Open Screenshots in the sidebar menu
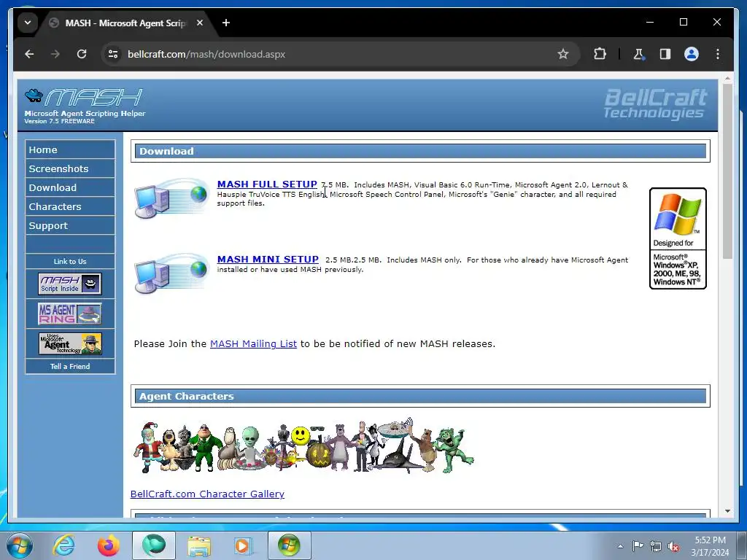747x560 pixels. (70, 168)
